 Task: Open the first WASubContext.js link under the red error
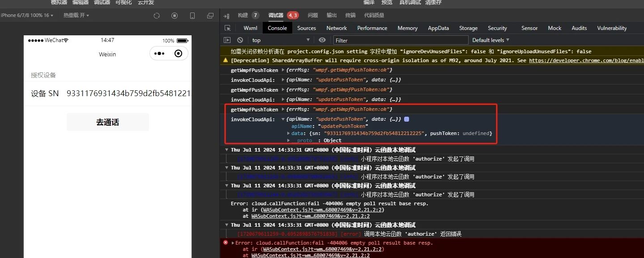323,249
